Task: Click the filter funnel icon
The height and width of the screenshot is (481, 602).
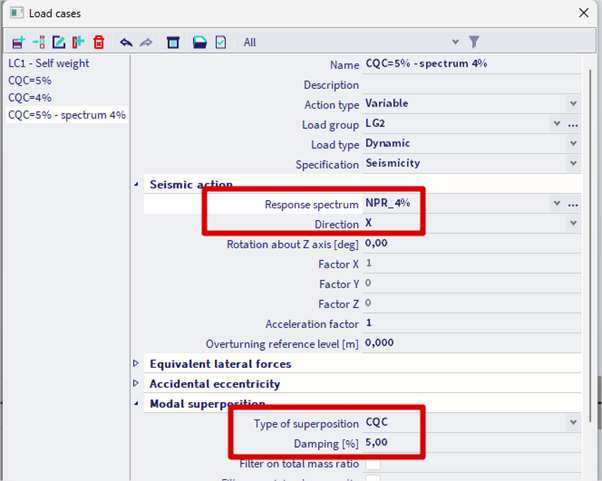Action: pos(475,42)
